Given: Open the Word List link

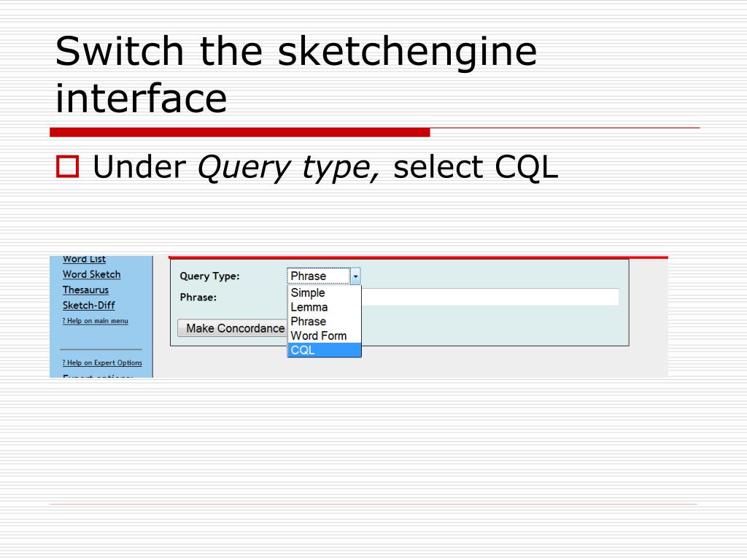Looking at the screenshot, I should [84, 259].
